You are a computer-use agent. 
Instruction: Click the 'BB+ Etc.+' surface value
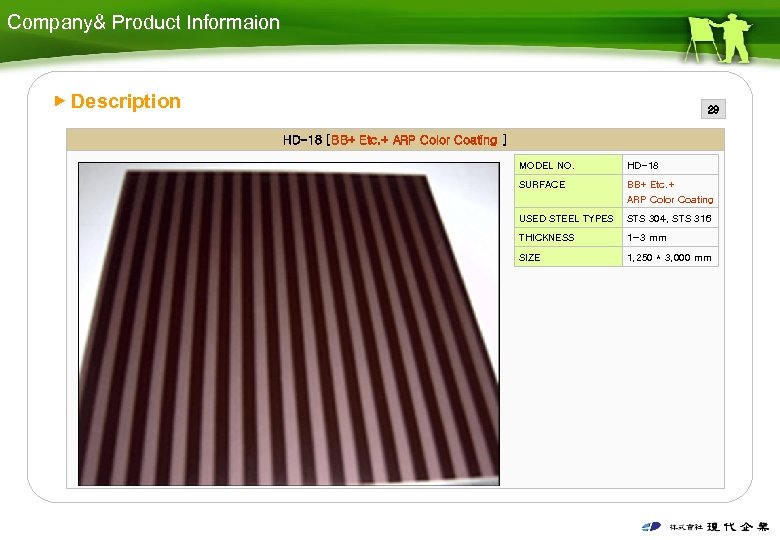pyautogui.click(x=651, y=184)
